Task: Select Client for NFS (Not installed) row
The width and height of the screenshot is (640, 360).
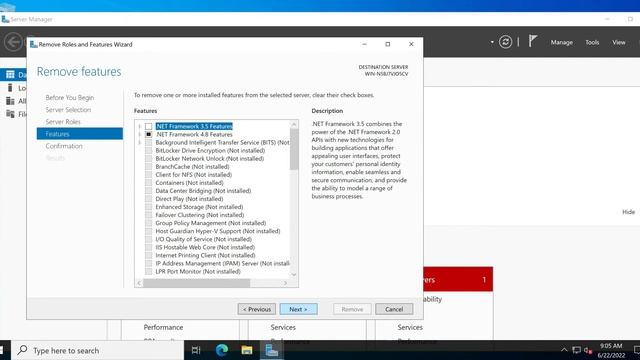Action: tap(193, 175)
